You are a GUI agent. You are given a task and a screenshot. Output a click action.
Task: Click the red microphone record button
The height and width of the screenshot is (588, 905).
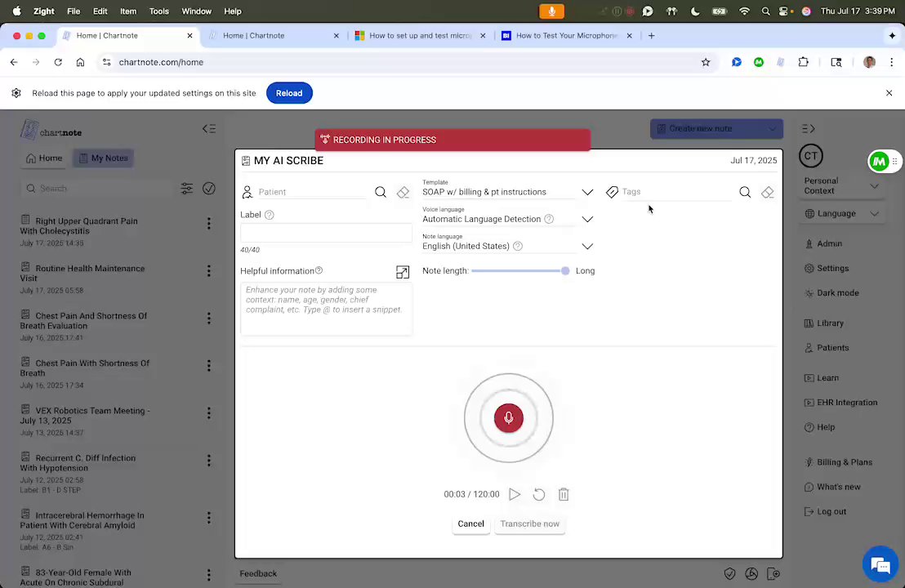point(509,418)
